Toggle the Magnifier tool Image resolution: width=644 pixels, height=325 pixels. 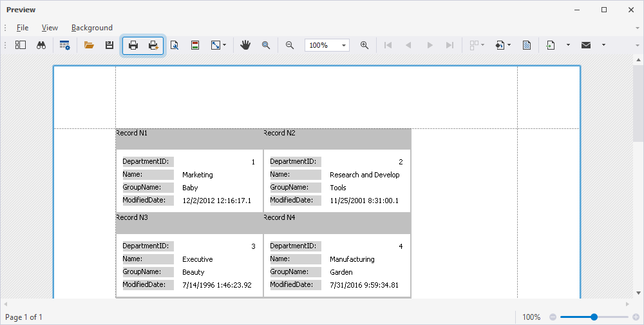[x=266, y=45]
